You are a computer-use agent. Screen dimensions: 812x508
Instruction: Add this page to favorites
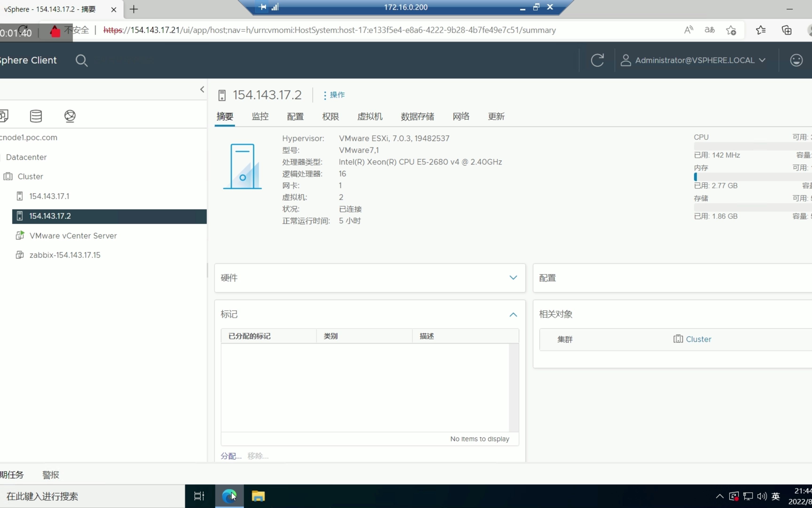[x=731, y=30]
